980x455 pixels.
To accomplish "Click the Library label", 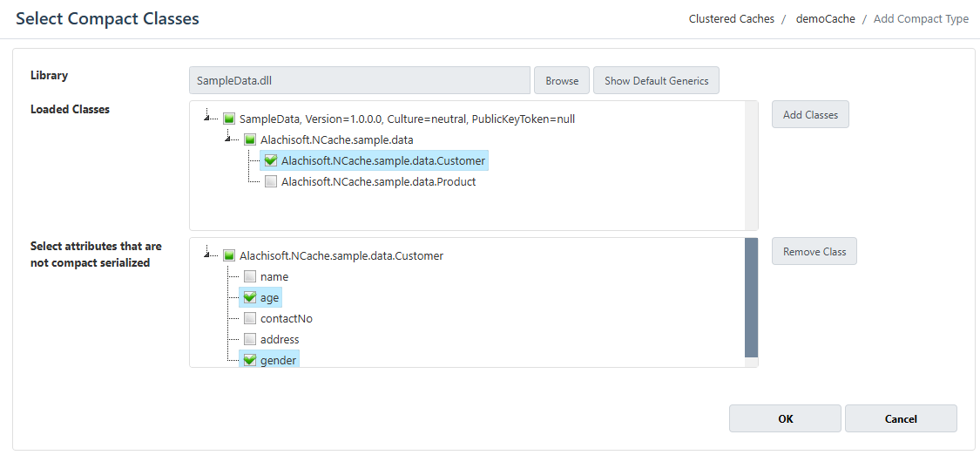I will (50, 75).
